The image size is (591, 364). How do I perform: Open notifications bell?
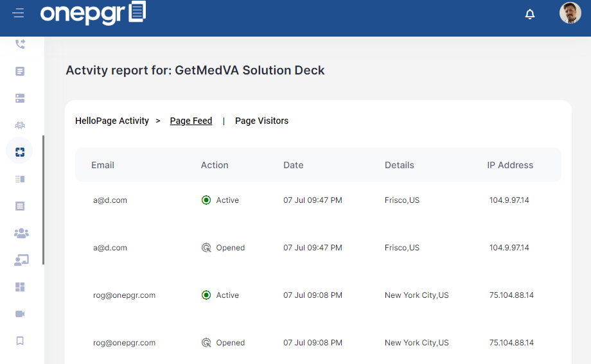(529, 14)
